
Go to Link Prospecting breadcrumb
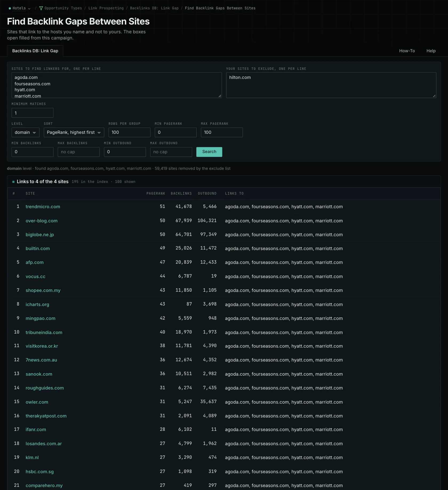click(106, 8)
